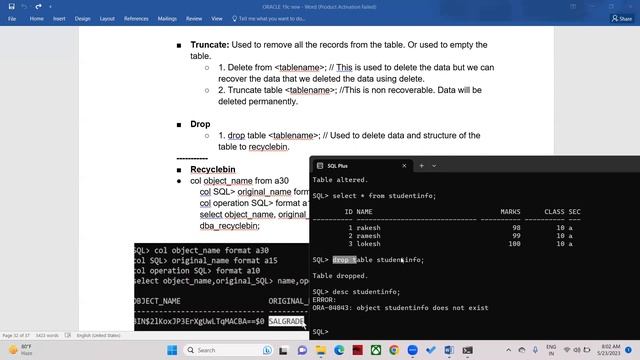The width and height of the screenshot is (640, 360).
Task: Switch to the Review tab
Action: [194, 19]
